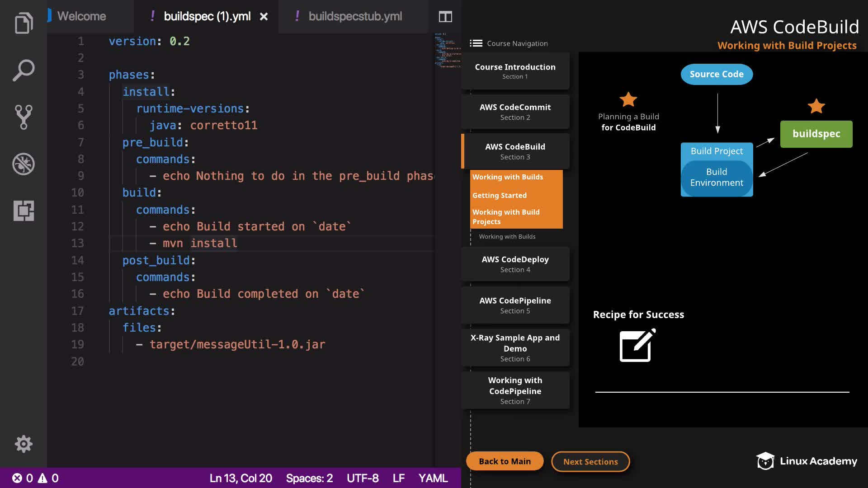
Task: Open the Source Control branch icon
Action: coord(24,117)
